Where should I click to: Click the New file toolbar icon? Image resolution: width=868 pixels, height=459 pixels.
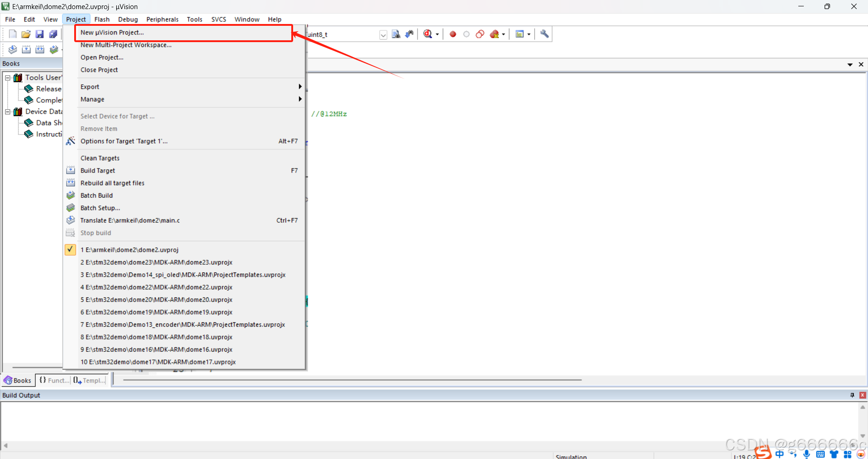(x=13, y=34)
